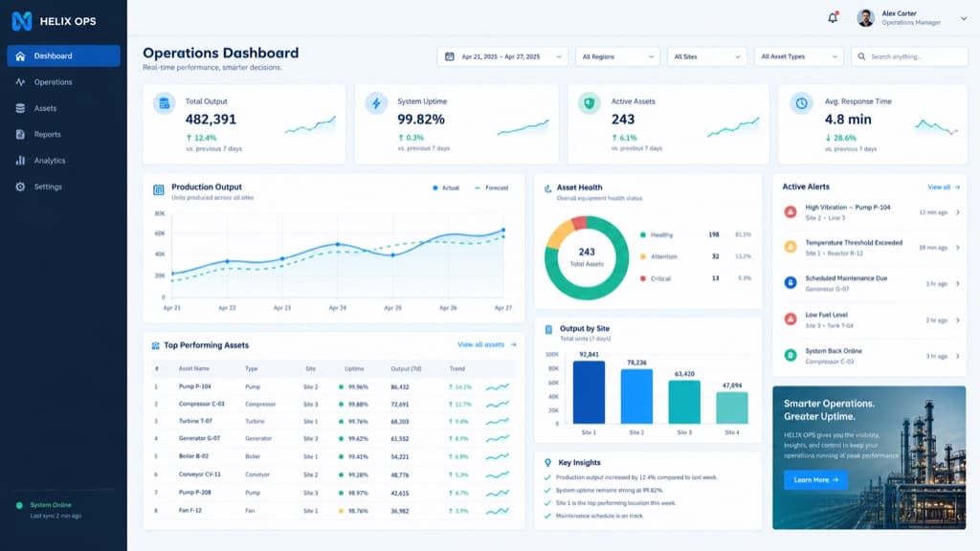Expand the All Sites dropdown
The width and height of the screenshot is (980, 551).
707,56
